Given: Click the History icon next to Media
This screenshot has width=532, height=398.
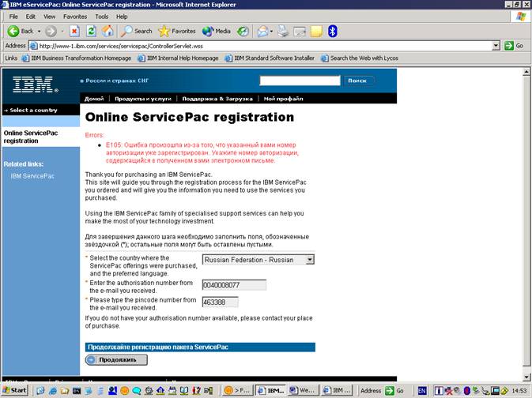Looking at the screenshot, I should (x=243, y=31).
